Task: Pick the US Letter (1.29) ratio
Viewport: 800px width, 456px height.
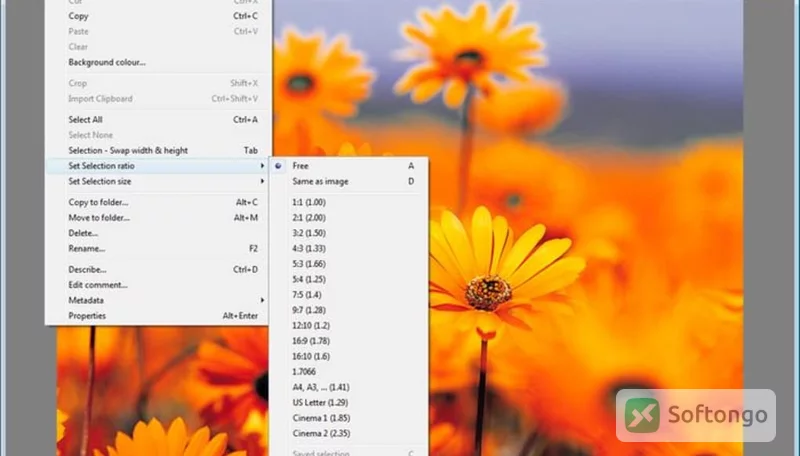Action: coord(349,402)
